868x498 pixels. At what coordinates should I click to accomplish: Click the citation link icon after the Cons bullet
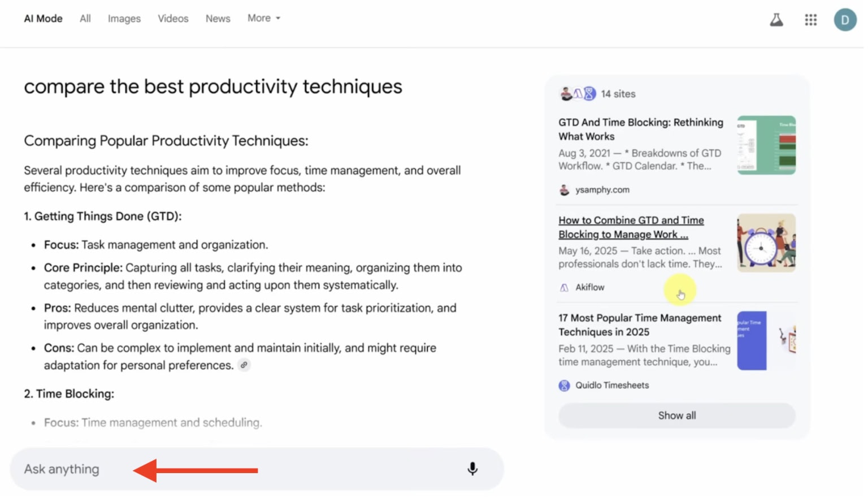coord(244,365)
